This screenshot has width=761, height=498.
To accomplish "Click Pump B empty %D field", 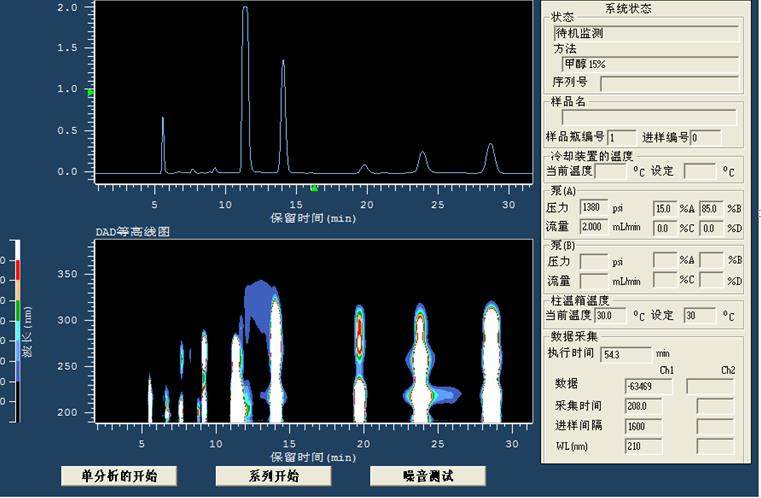I will [711, 280].
